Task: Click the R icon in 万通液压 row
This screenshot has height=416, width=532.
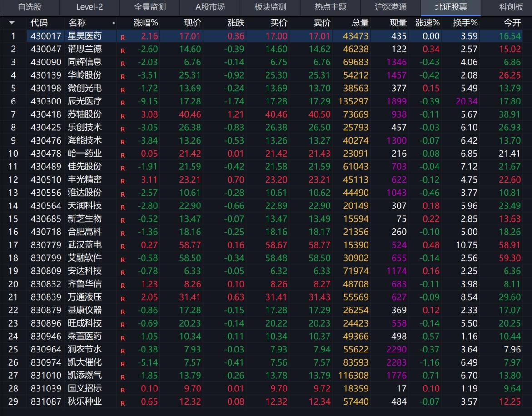Action: pos(123,298)
